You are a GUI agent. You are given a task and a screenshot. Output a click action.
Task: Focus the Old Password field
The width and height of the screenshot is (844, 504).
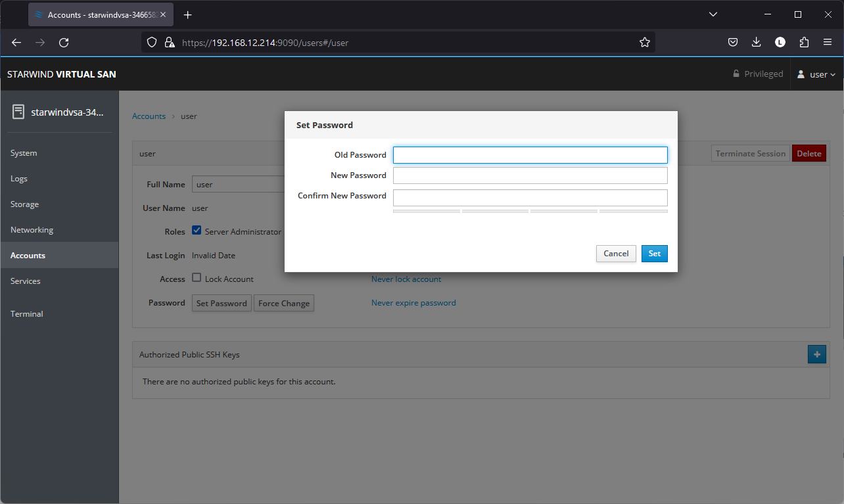[x=530, y=155]
